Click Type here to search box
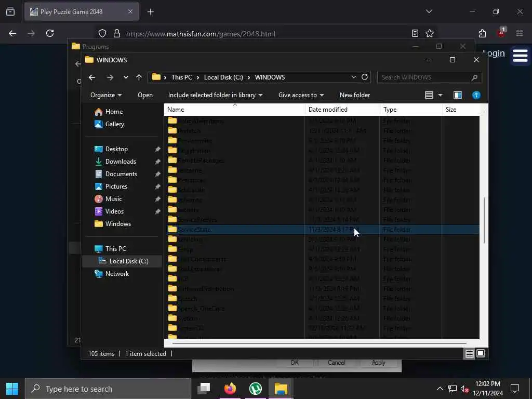Viewport: 532px width, 399px height. point(109,389)
